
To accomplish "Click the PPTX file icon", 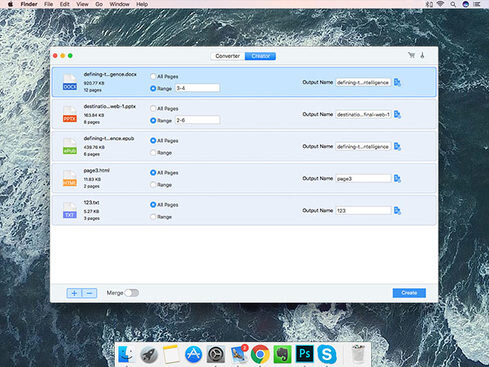I will click(70, 114).
